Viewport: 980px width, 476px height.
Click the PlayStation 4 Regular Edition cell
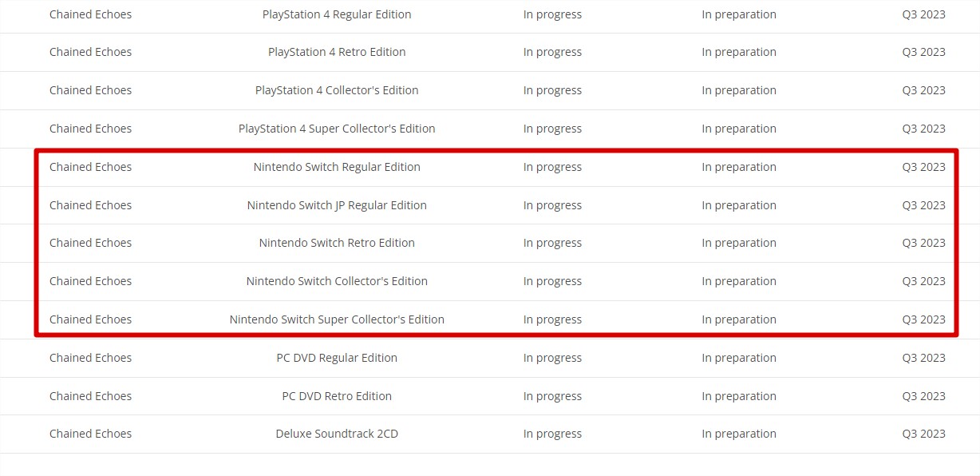337,14
